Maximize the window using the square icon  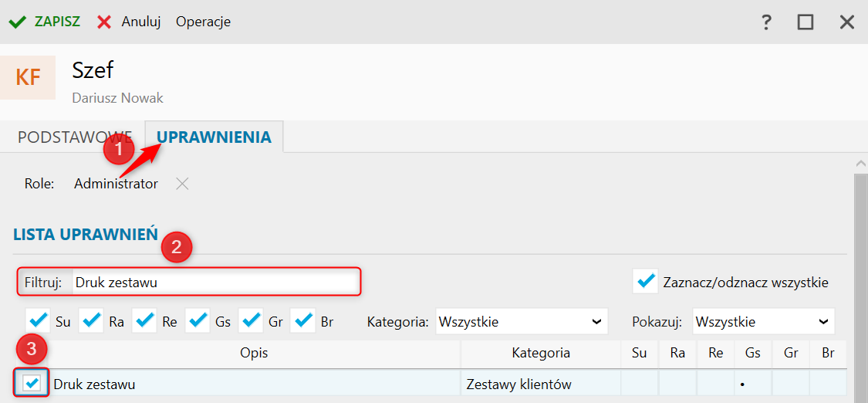806,22
